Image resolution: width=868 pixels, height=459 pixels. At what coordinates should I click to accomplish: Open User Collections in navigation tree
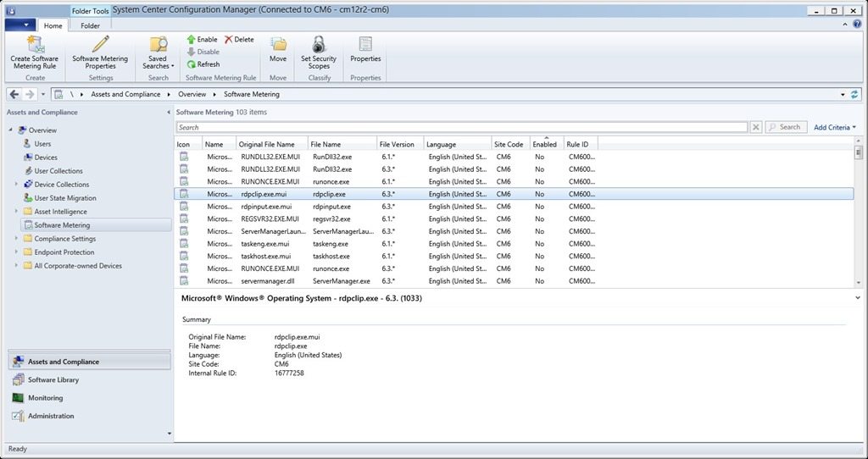click(x=58, y=171)
